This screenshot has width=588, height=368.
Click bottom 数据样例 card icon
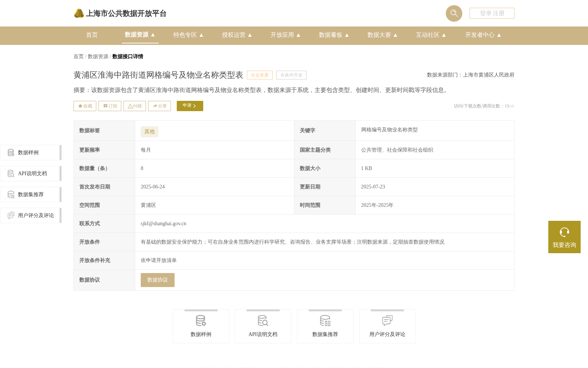(201, 321)
